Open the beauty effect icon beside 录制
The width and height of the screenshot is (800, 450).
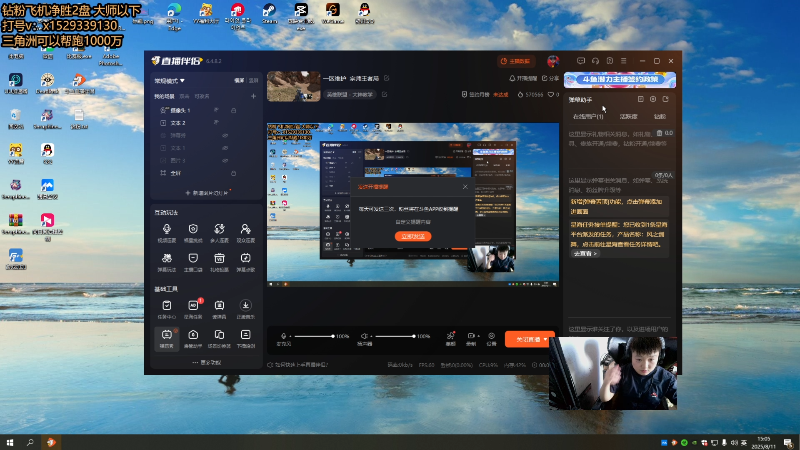coord(451,339)
